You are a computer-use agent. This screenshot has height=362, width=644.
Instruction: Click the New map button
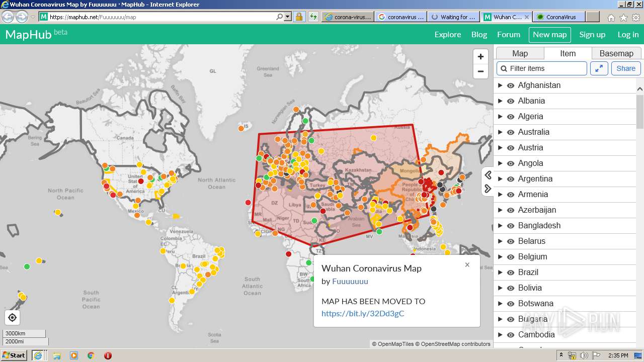[x=550, y=35]
